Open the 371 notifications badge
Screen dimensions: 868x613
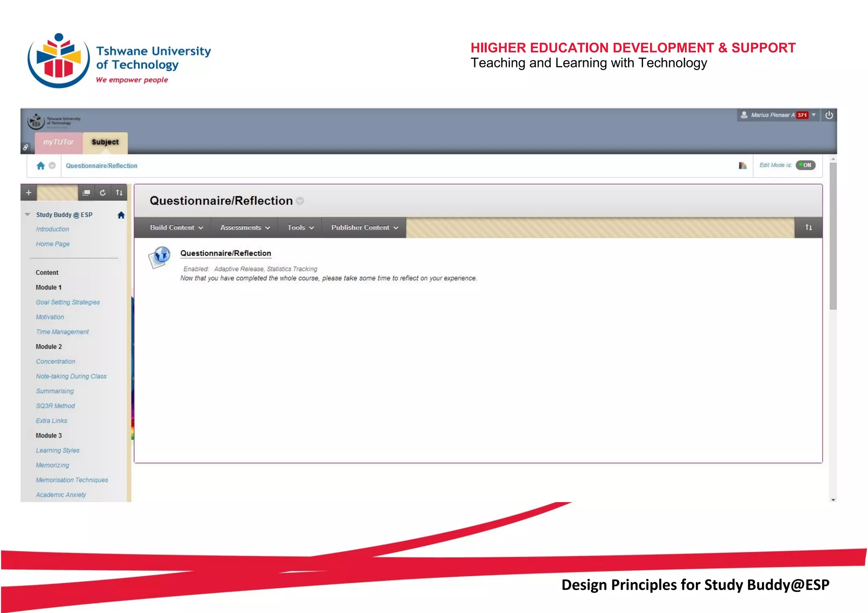click(x=802, y=115)
